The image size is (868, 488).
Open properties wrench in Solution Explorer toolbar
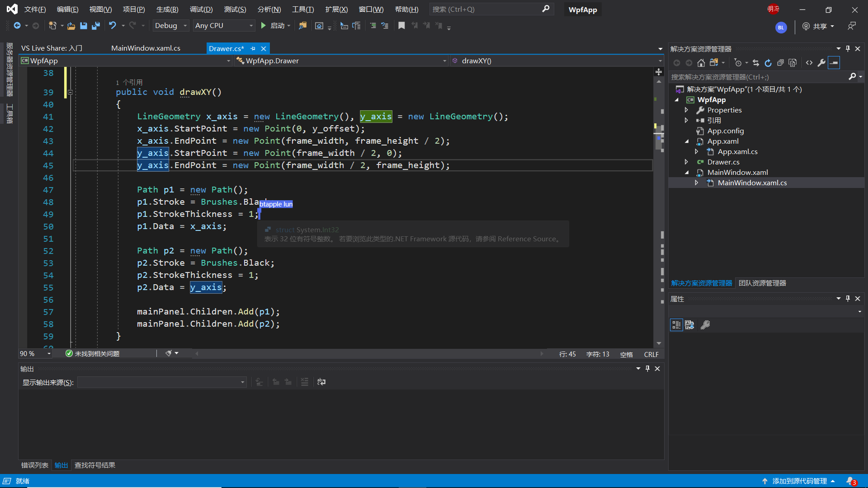click(x=821, y=63)
